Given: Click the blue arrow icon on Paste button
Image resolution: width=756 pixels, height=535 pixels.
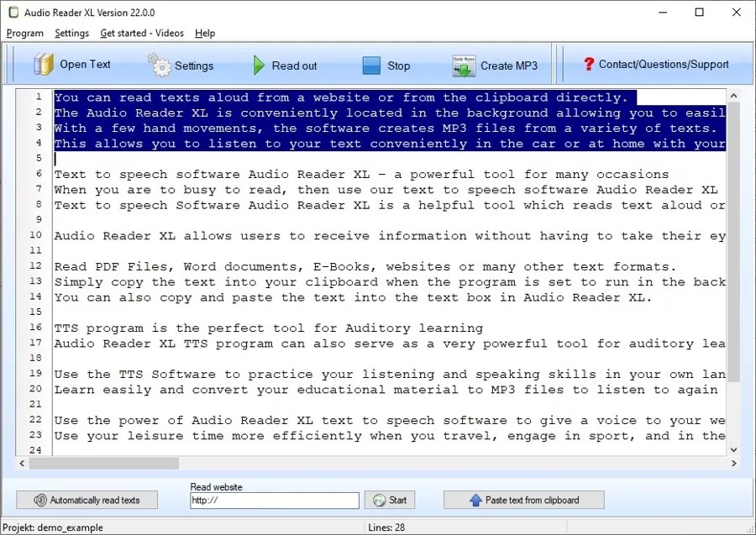Looking at the screenshot, I should [475, 501].
